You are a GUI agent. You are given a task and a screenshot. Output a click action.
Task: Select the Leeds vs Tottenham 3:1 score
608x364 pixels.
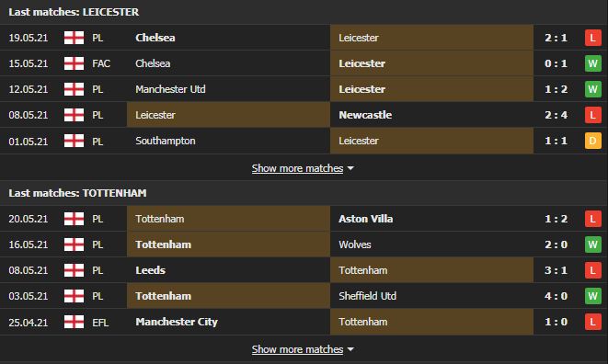pos(556,270)
